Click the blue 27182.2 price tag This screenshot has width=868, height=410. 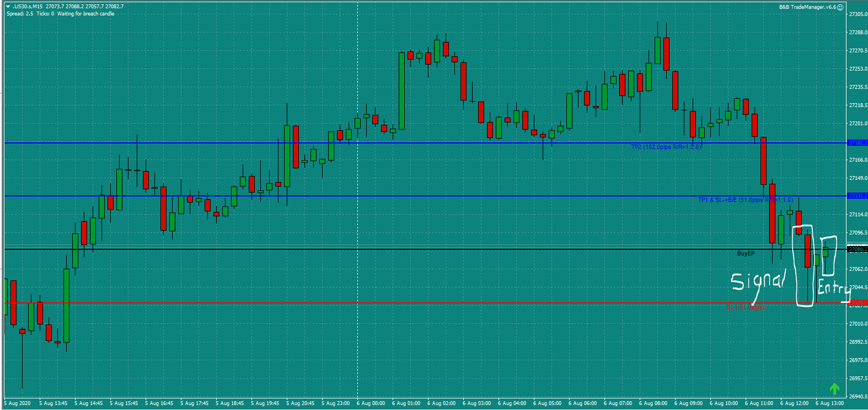tap(858, 143)
